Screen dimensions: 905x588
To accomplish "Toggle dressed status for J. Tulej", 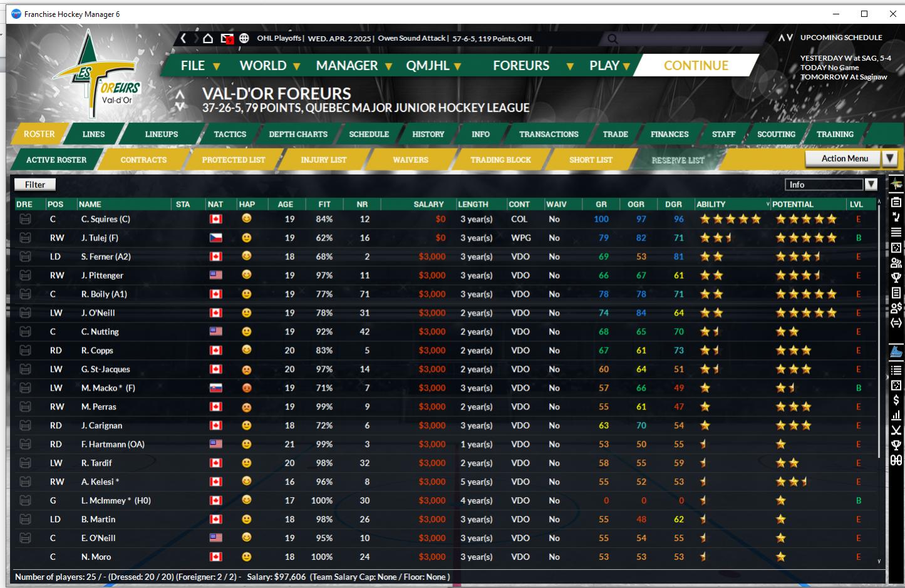I will click(x=25, y=238).
